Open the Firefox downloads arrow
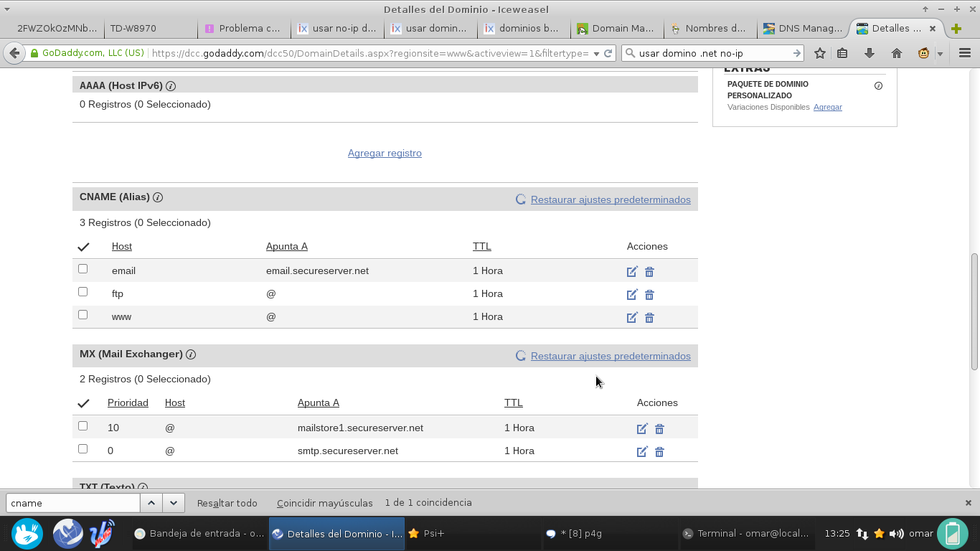 pos(870,53)
